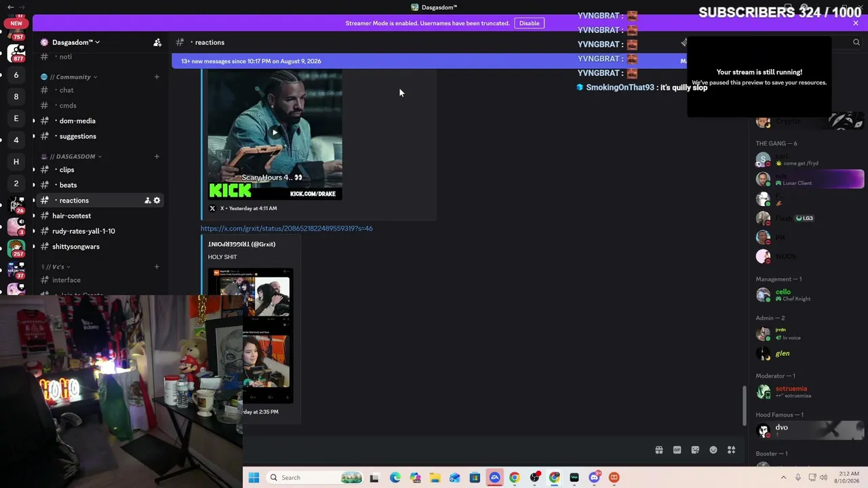868x488 pixels.
Task: Open the gift icon in message bar
Action: click(659, 450)
